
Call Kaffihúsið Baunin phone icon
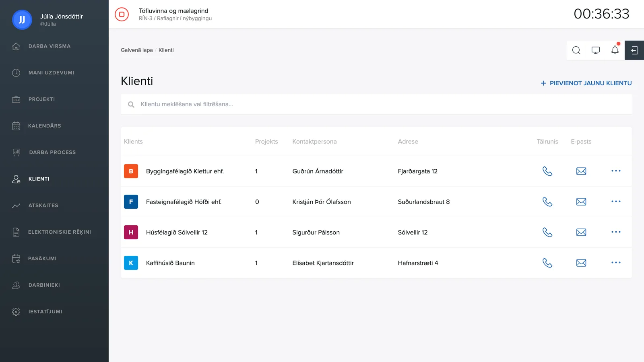click(x=547, y=263)
